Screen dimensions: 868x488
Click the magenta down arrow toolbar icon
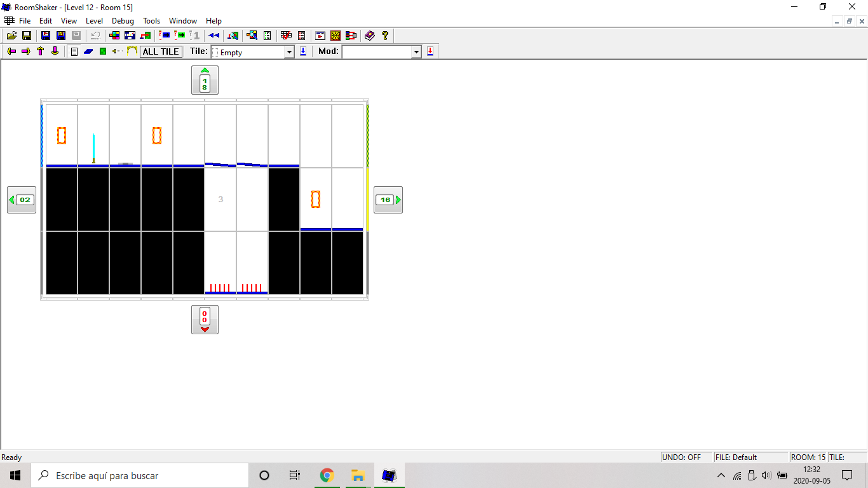pos(55,51)
